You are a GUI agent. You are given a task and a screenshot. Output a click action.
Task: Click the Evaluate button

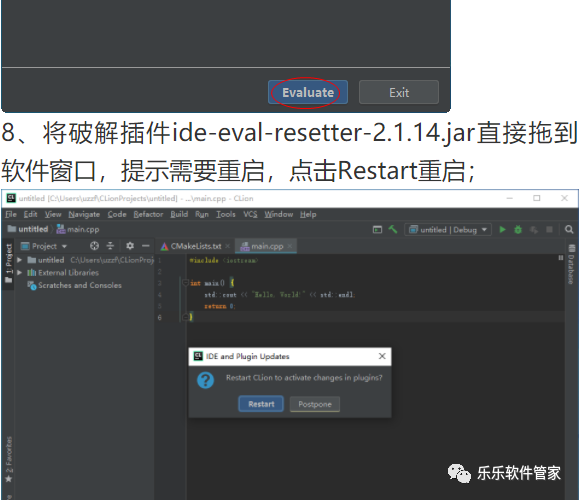308,92
